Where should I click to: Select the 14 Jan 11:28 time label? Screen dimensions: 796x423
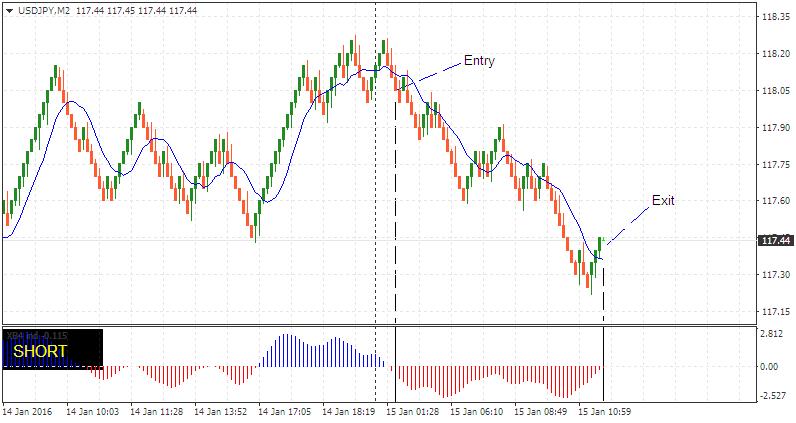click(x=156, y=411)
